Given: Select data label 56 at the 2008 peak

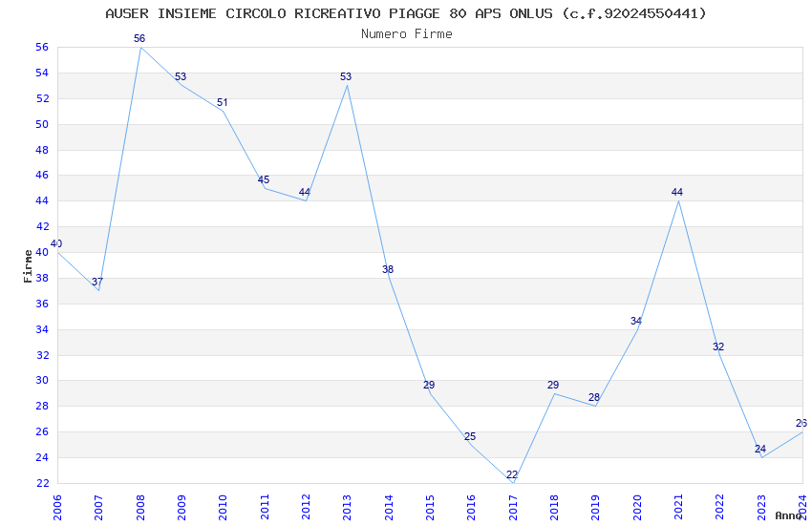Looking at the screenshot, I should click(139, 38).
